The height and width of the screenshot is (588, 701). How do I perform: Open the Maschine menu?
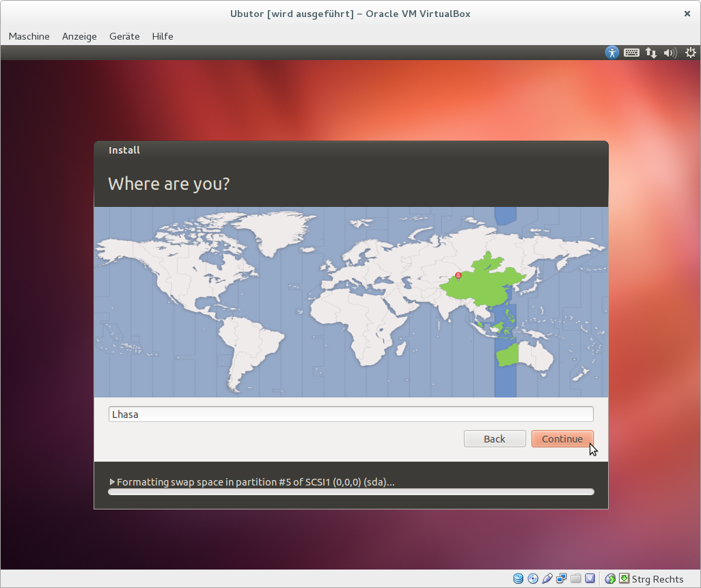point(29,36)
